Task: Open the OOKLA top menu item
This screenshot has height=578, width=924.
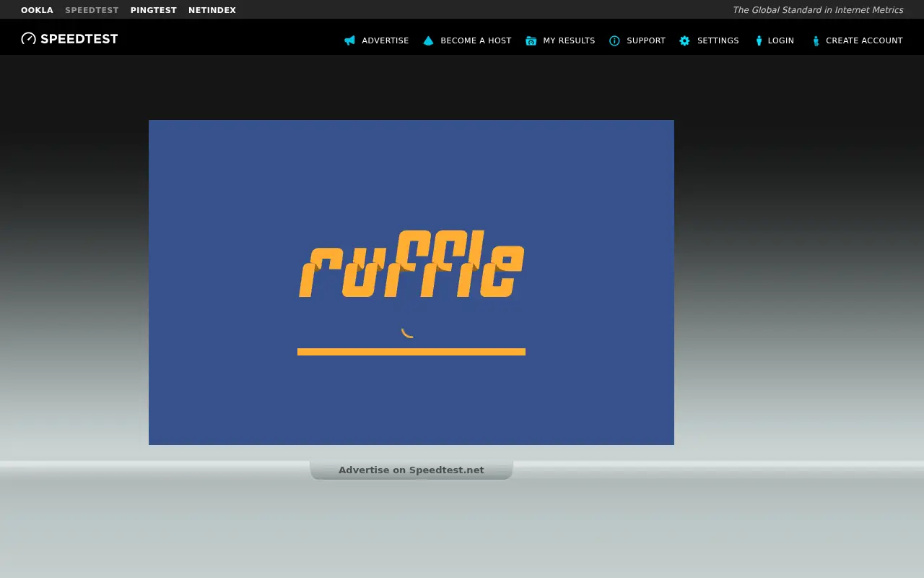Action: (37, 10)
